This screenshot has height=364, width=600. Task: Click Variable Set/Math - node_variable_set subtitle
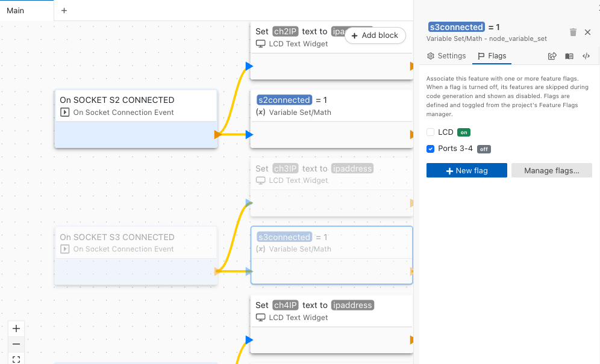coord(486,39)
